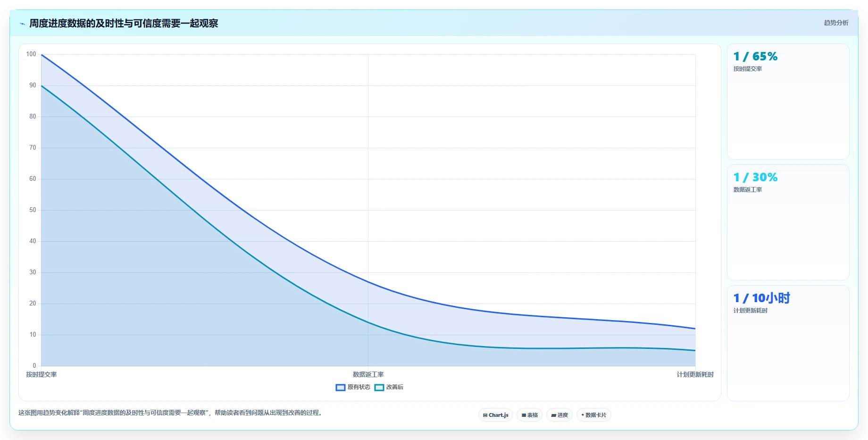This screenshot has width=868, height=440.
Task: Click the 原有状态 legend label
Action: pyautogui.click(x=359, y=387)
